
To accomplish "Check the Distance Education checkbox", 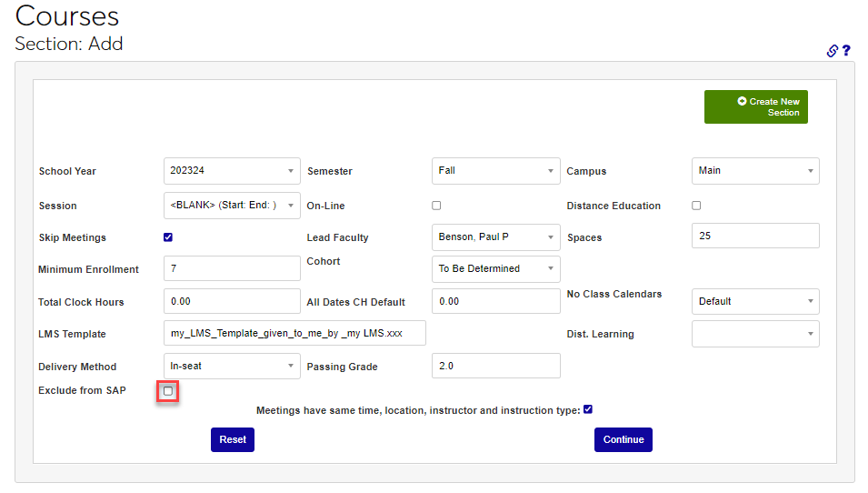I will click(x=696, y=206).
